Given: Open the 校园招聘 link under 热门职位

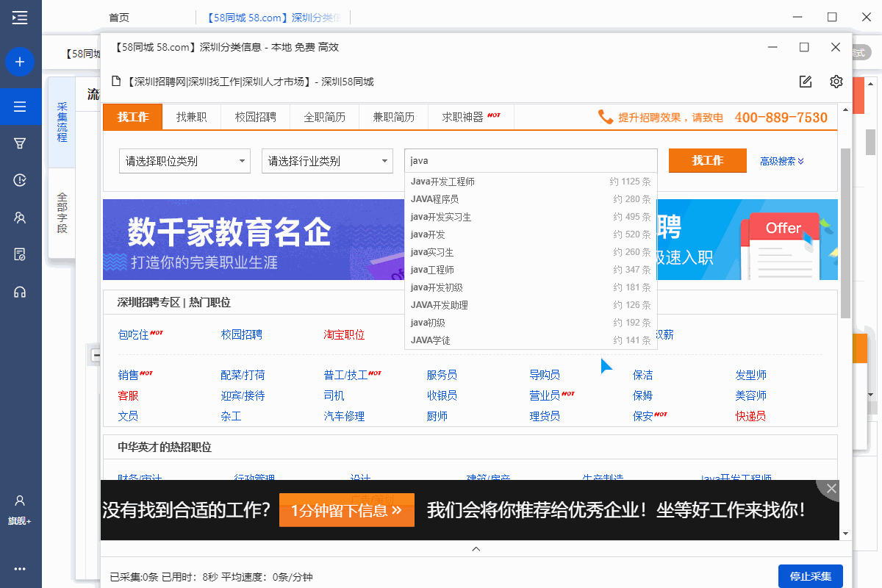Looking at the screenshot, I should tap(241, 334).
